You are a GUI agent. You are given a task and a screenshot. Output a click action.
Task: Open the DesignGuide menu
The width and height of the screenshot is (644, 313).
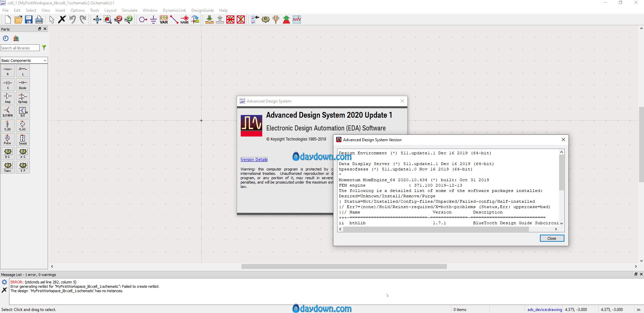point(202,10)
